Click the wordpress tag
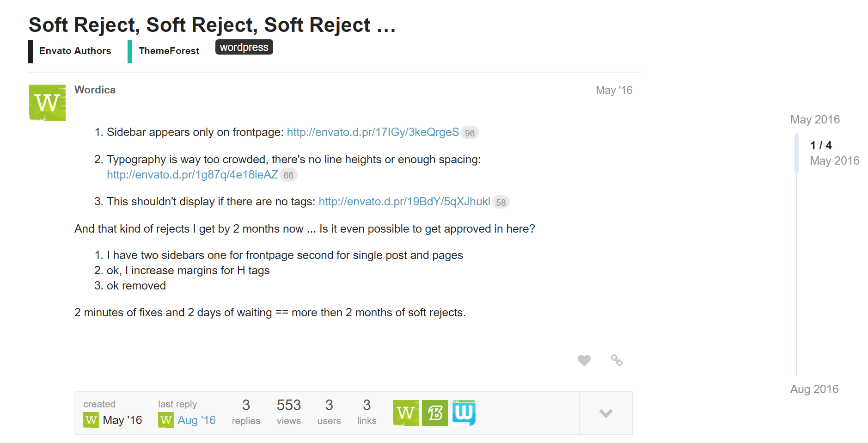This screenshot has height=443, width=868. tap(244, 47)
